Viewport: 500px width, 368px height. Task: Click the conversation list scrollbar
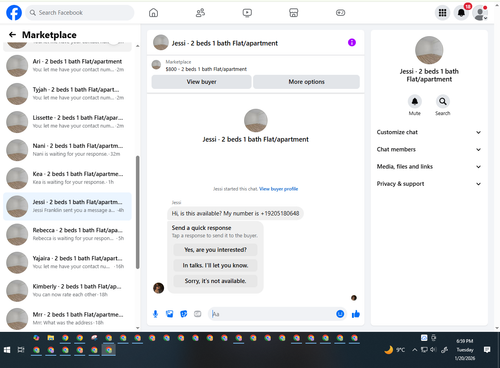click(137, 212)
